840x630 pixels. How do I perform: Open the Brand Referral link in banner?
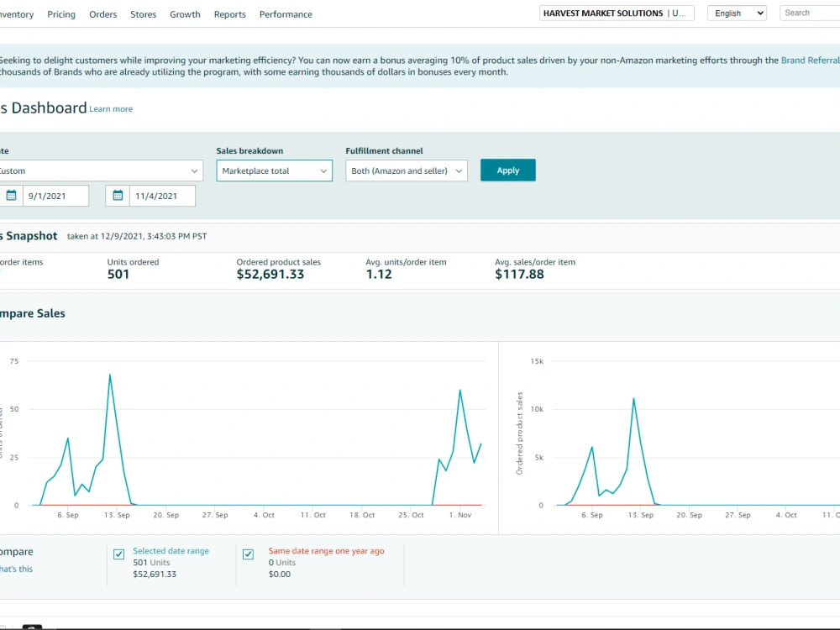(810, 60)
